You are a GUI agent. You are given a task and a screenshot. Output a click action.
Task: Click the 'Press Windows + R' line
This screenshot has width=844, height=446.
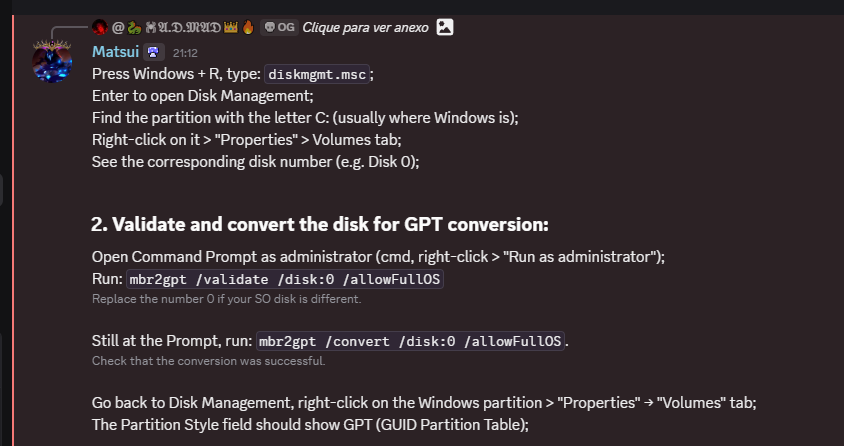tap(176, 74)
